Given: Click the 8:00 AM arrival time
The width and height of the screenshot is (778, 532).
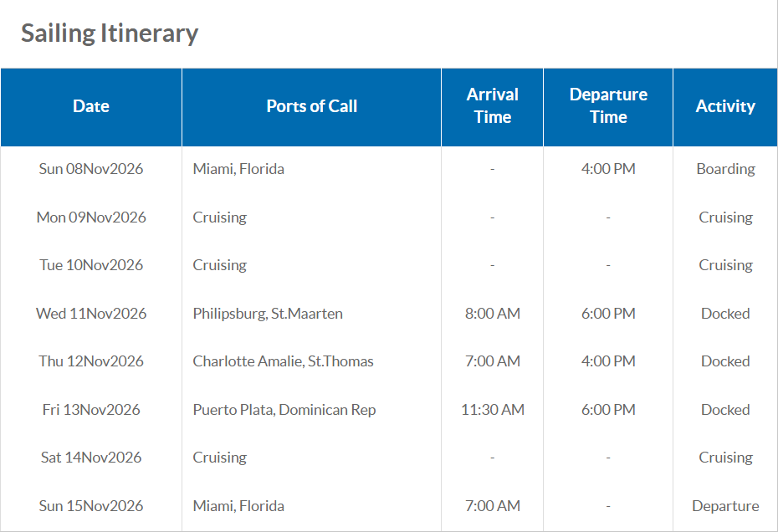Looking at the screenshot, I should point(493,314).
